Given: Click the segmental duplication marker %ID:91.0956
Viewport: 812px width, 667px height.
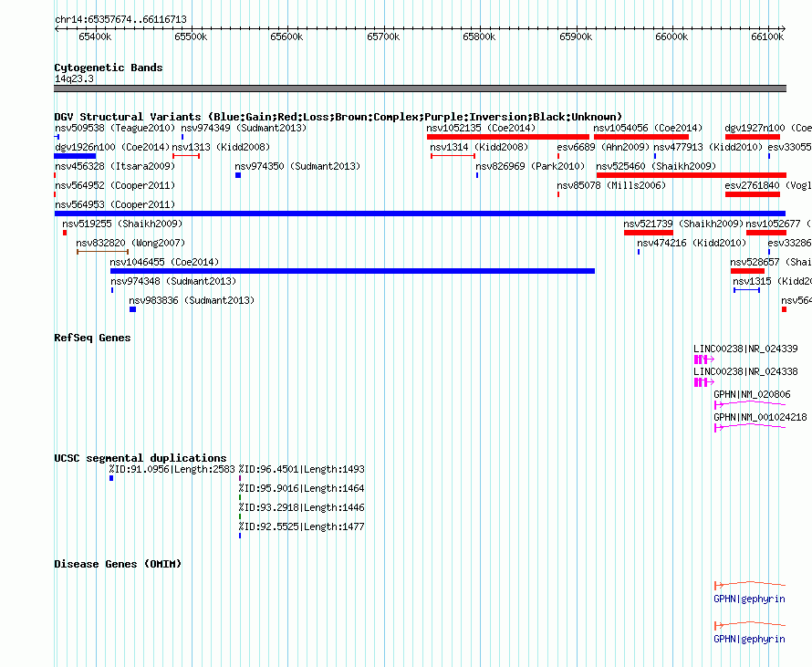Looking at the screenshot, I should (111, 478).
